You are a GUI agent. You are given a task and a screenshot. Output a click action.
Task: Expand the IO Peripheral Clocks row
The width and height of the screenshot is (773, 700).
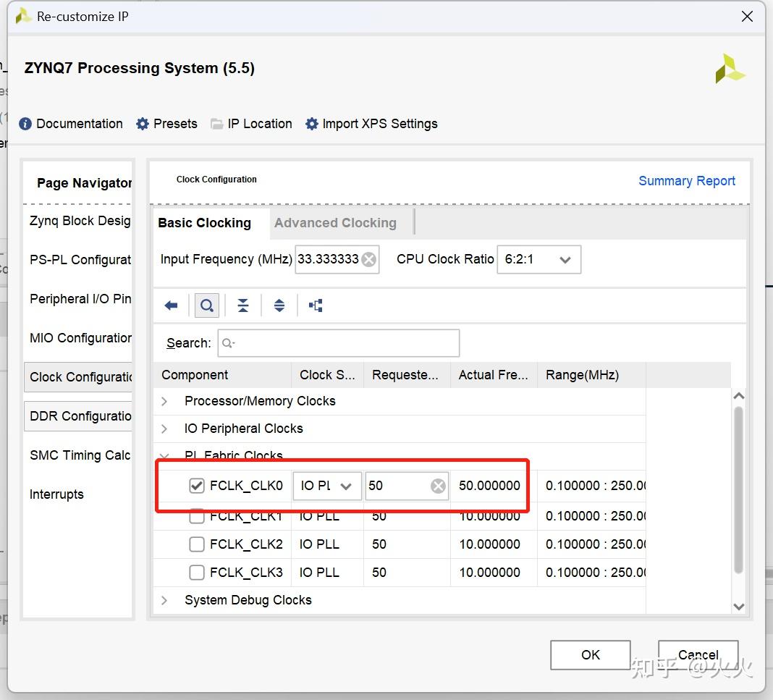(164, 429)
